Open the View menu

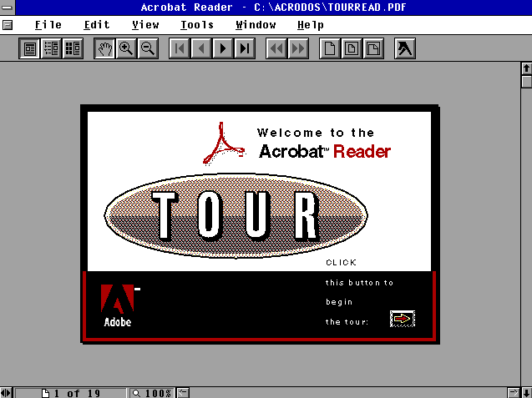click(145, 25)
